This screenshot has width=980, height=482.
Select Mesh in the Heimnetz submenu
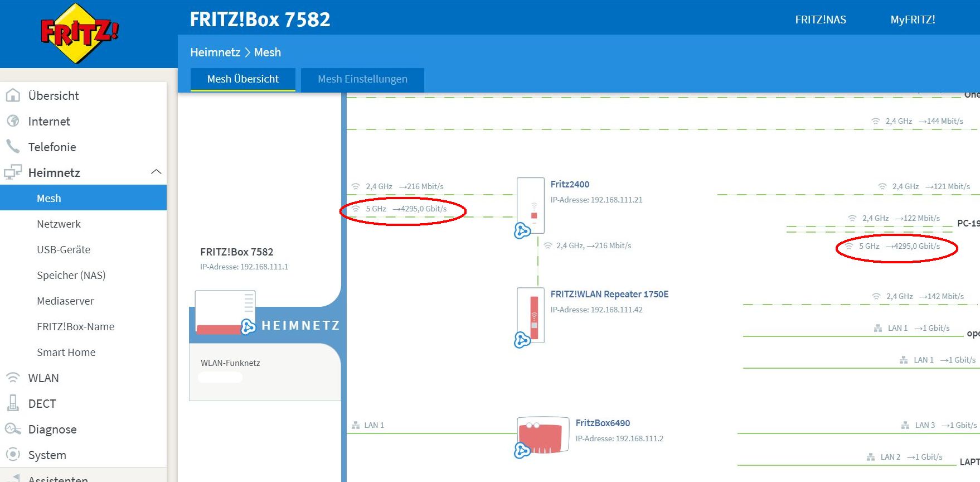(84, 198)
